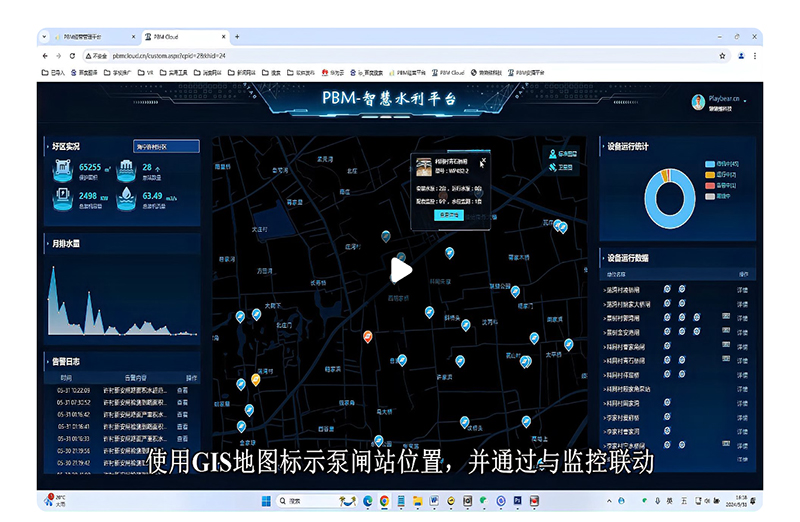Select the PBM Cloud browser tab
Viewport: 800px width, 522px height.
[182, 37]
